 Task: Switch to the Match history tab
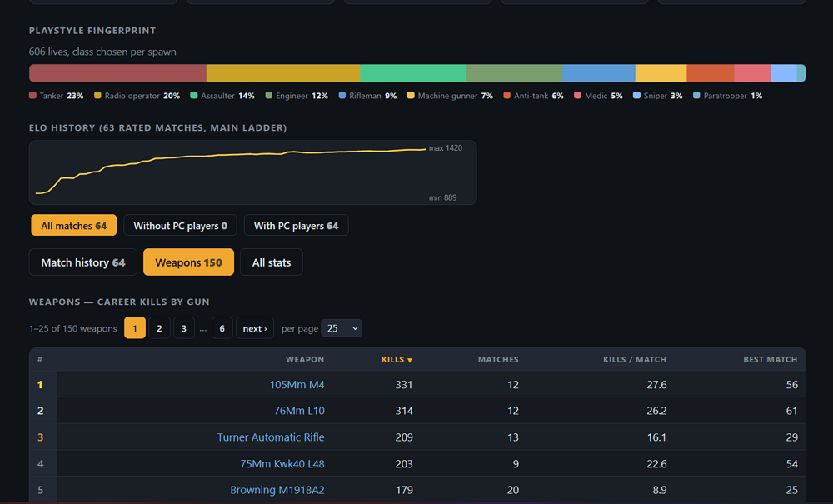[x=82, y=262]
